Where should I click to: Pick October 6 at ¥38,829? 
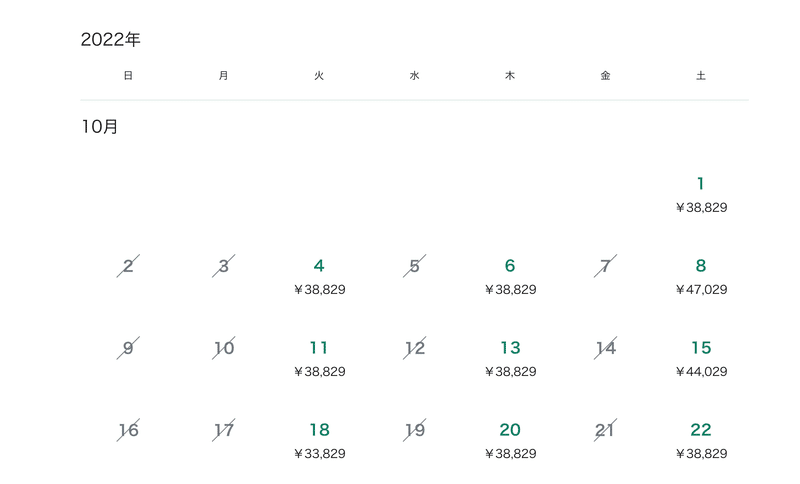coord(510,276)
